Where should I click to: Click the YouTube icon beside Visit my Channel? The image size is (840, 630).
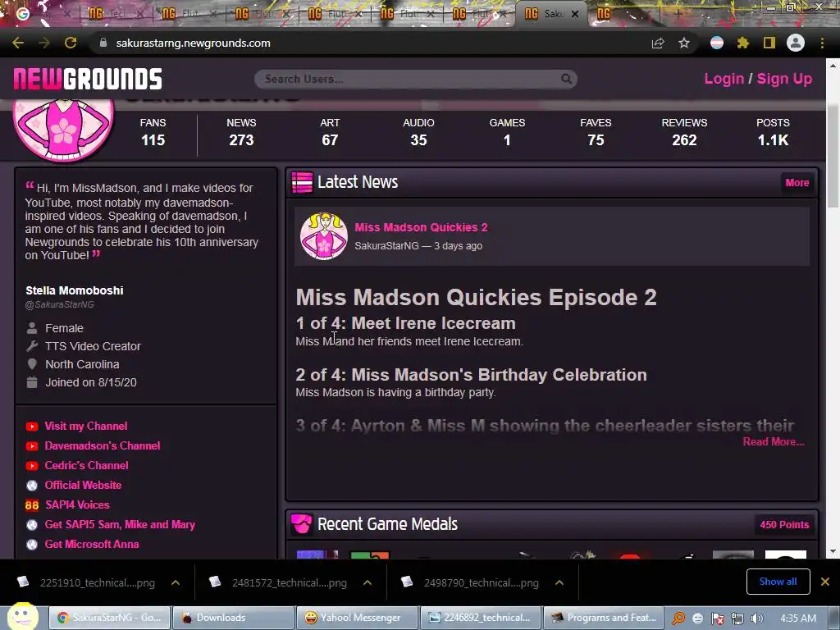32,427
